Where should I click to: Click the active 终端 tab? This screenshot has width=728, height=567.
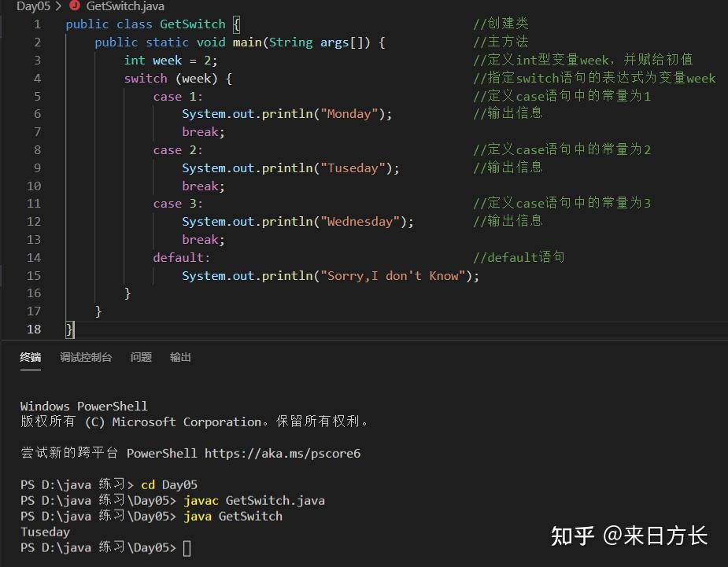(x=30, y=357)
